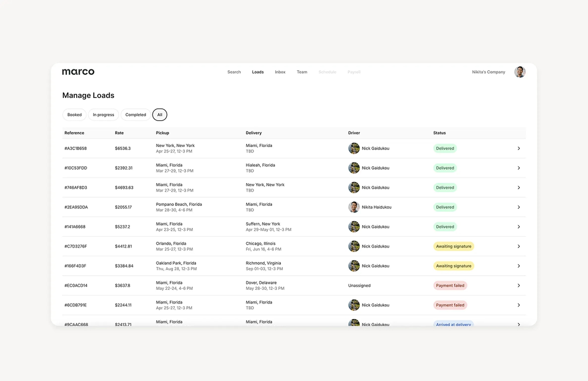Select the Payroll nav item
Screen dimensions: 588x381
[354, 72]
